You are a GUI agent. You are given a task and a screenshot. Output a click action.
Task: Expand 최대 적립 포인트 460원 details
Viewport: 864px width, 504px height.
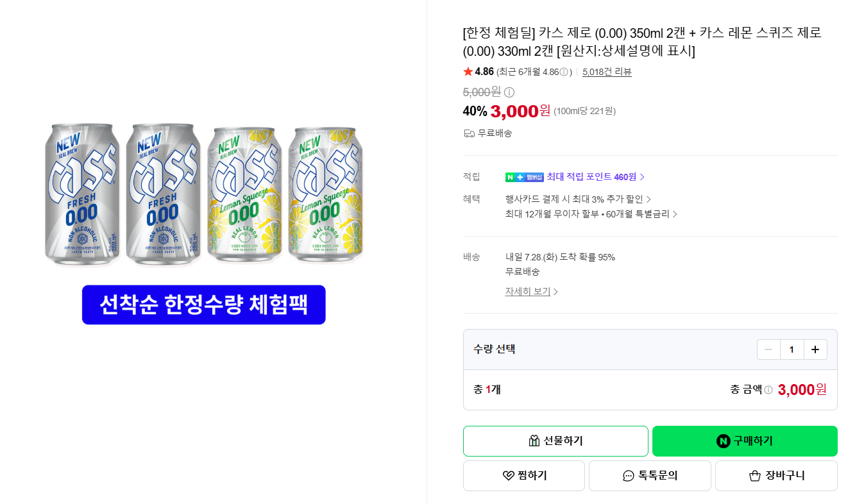tap(595, 177)
